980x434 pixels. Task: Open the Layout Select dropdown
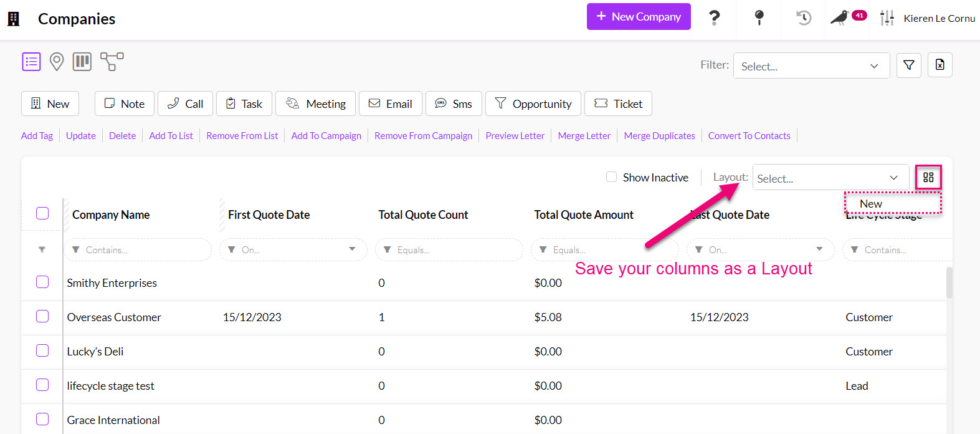[x=830, y=178]
